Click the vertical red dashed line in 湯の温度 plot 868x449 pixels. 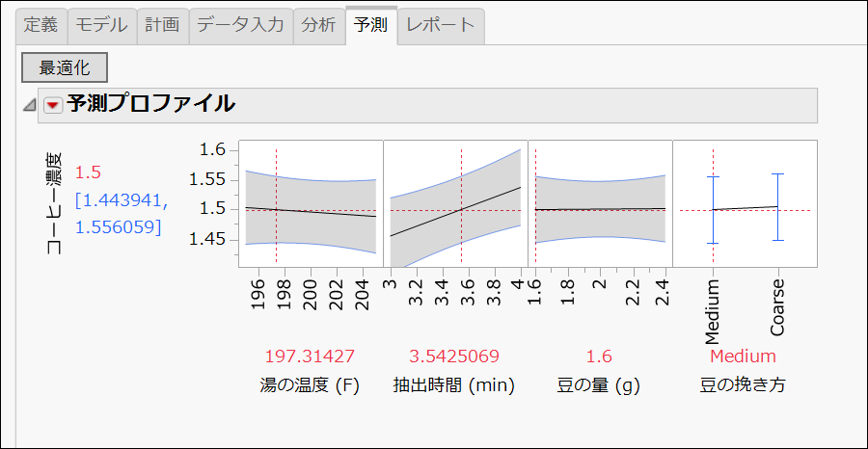(x=276, y=204)
